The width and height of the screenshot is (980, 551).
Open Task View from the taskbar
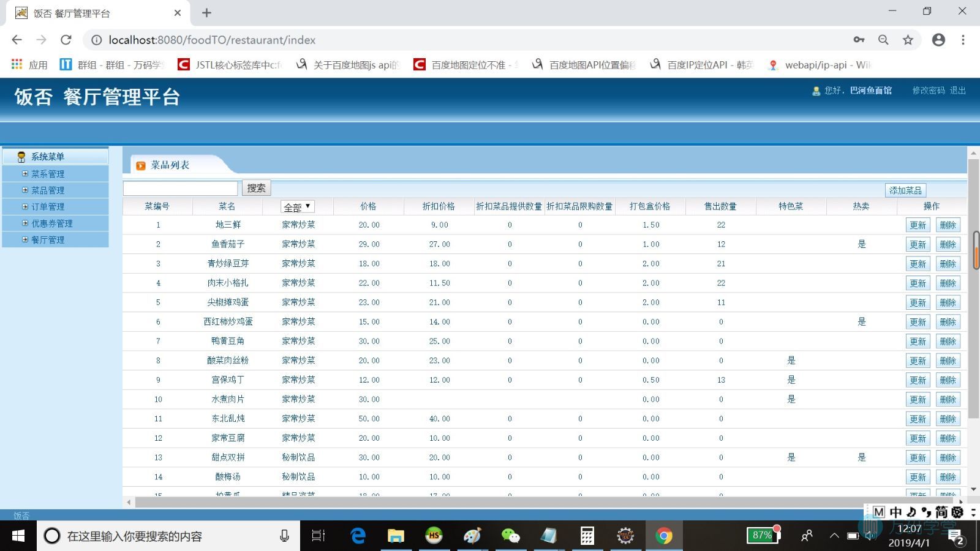pyautogui.click(x=318, y=536)
